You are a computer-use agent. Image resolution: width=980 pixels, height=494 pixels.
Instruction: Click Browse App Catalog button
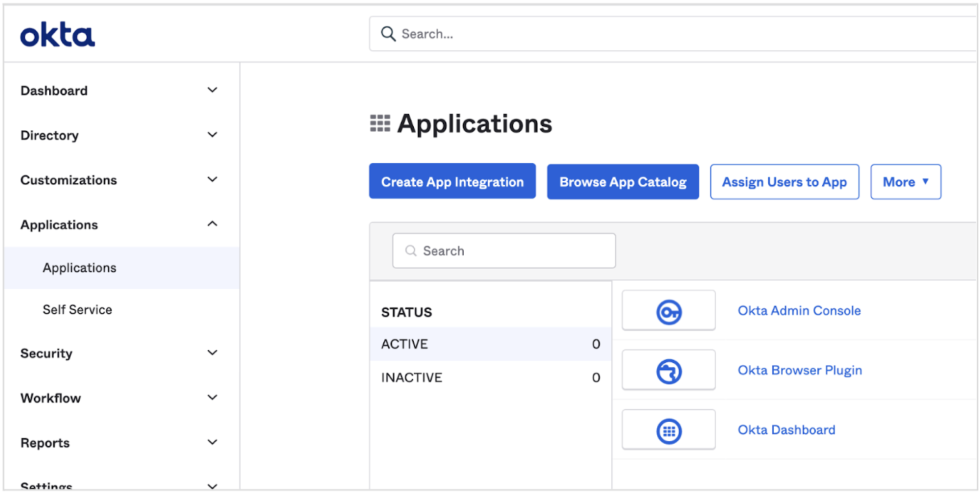click(x=623, y=182)
